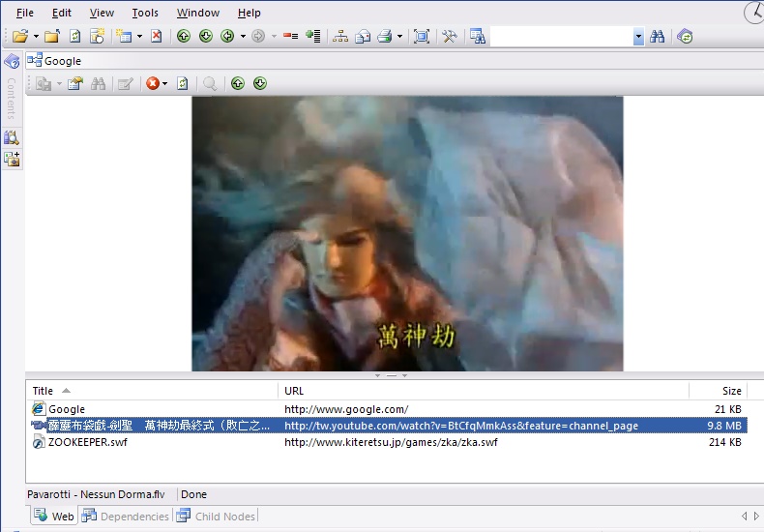
Task: Click the new capture page icon
Action: tap(98, 36)
